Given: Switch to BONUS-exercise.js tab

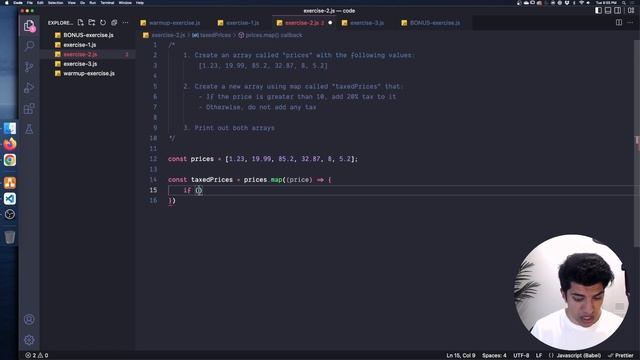Looking at the screenshot, I should point(431,23).
